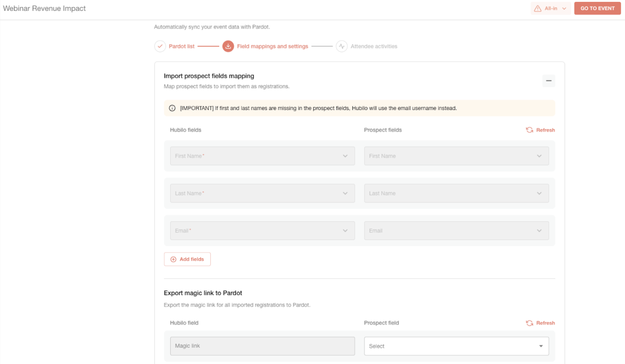Click the info icon in the IMPORTANT notice
Image resolution: width=625 pixels, height=364 pixels.
click(172, 108)
